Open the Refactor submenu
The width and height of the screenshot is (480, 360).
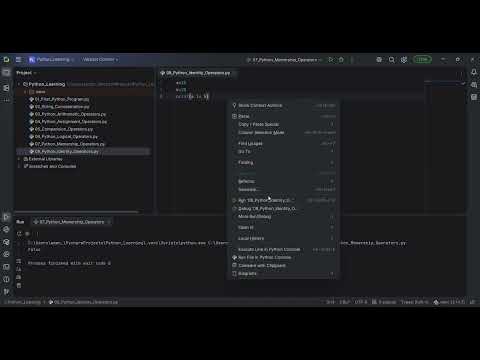coord(284,182)
